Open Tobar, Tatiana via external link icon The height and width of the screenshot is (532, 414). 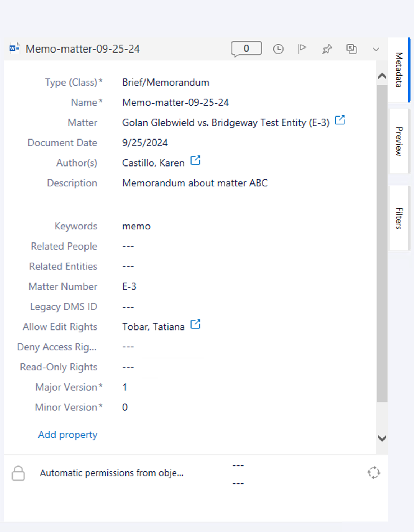coord(195,324)
